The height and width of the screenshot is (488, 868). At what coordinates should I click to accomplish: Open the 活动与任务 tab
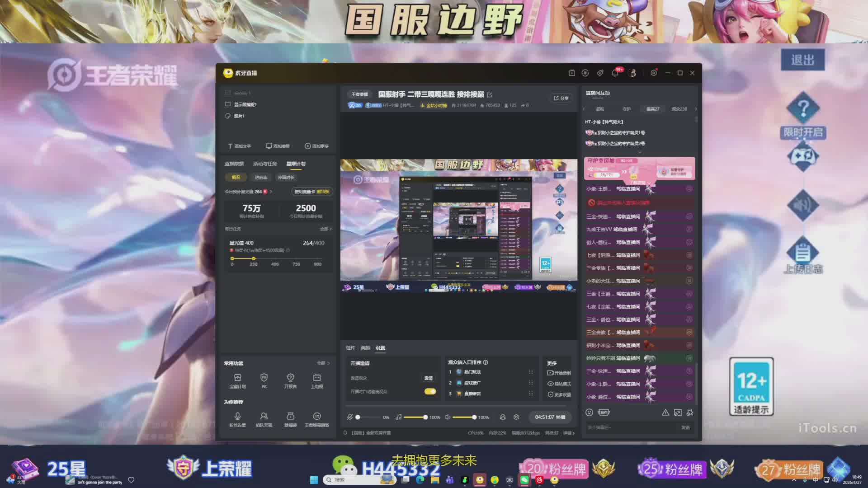(265, 164)
